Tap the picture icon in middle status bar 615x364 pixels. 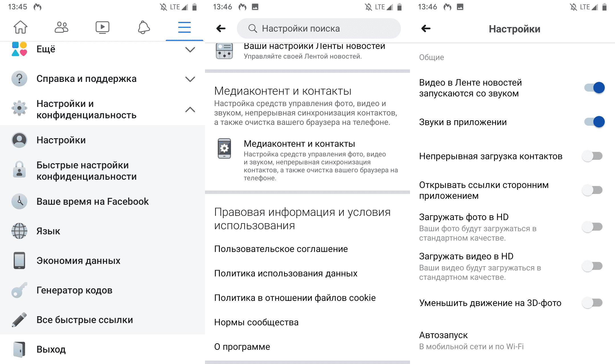pos(255,7)
